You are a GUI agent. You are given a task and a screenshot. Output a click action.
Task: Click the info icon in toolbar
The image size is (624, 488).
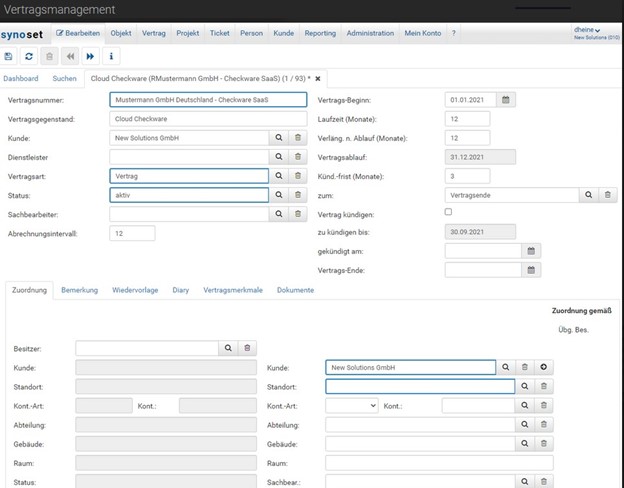coord(110,56)
